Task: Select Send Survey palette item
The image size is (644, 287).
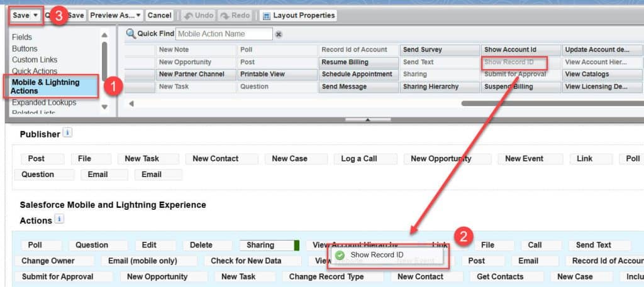Action: 440,50
